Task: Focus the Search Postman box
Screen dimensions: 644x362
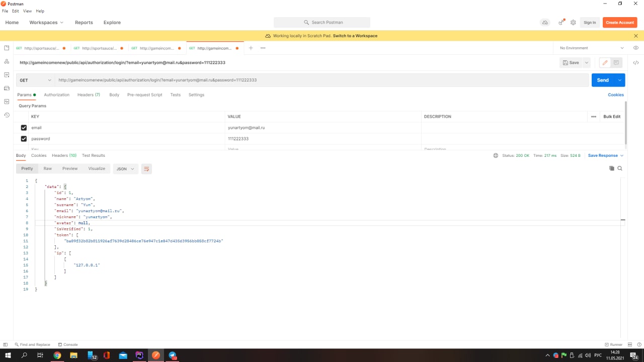Action: point(322,22)
